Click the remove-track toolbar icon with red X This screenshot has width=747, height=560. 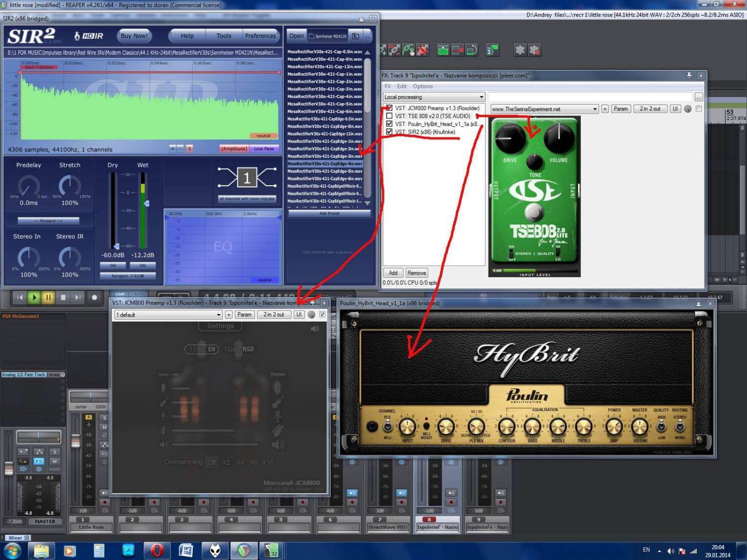(x=457, y=50)
